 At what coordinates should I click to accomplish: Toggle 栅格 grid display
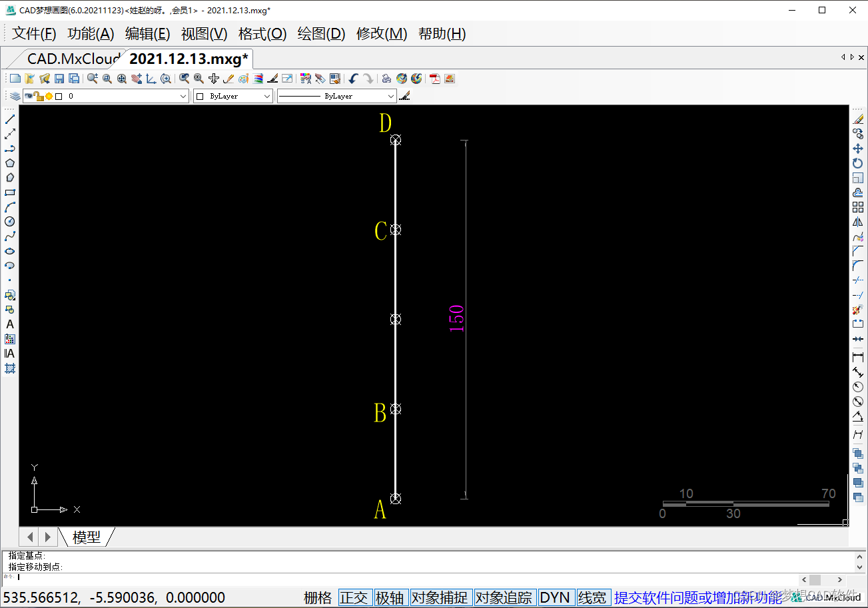[318, 597]
